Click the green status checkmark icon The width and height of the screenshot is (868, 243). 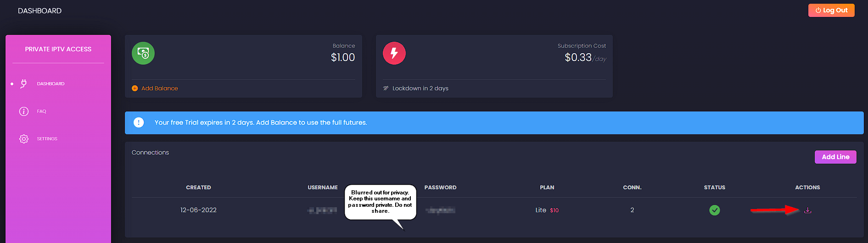715,210
